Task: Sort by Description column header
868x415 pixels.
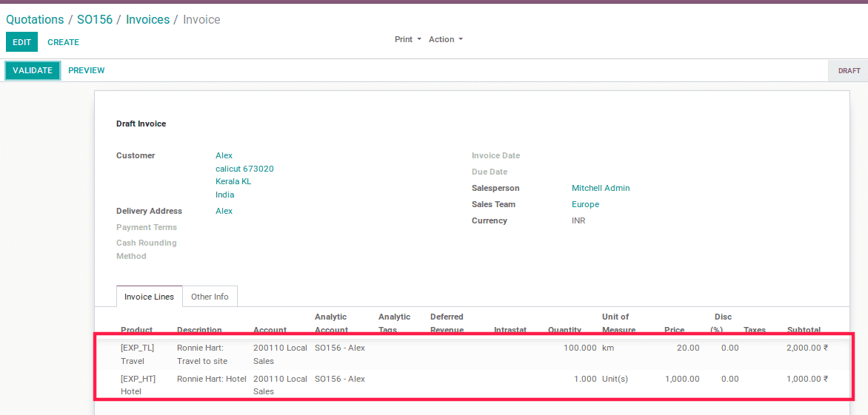Action: pyautogui.click(x=199, y=330)
